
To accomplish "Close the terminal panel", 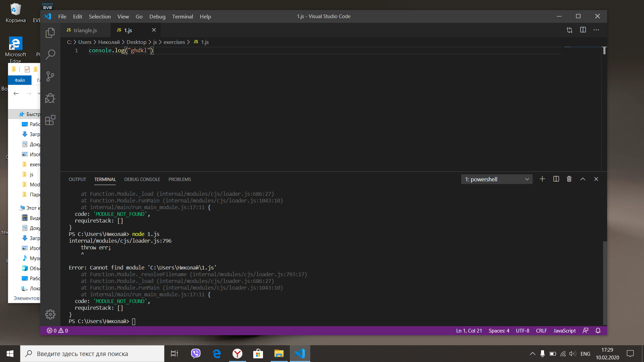I will [596, 179].
